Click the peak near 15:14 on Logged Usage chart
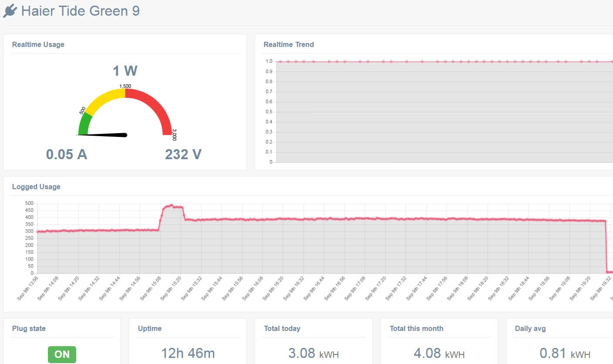 [172, 205]
